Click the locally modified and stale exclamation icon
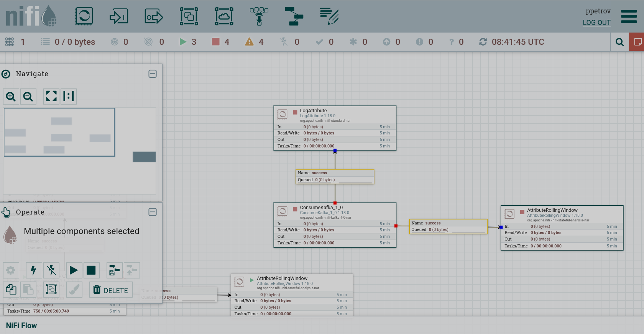Viewport: 644px width, 334px height. [419, 42]
